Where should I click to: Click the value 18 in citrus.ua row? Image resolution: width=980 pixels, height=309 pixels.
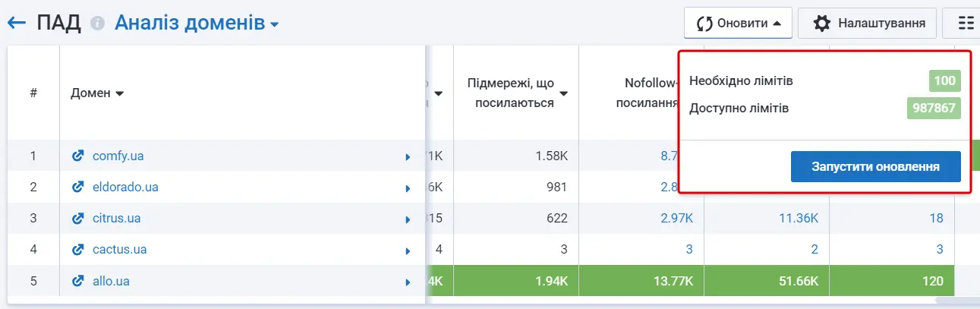pos(936,218)
